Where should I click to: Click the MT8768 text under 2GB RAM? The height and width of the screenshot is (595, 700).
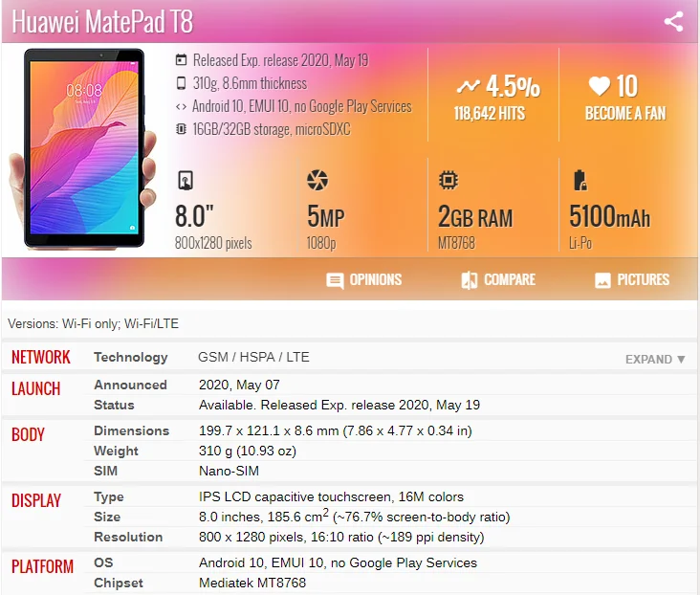(x=456, y=243)
